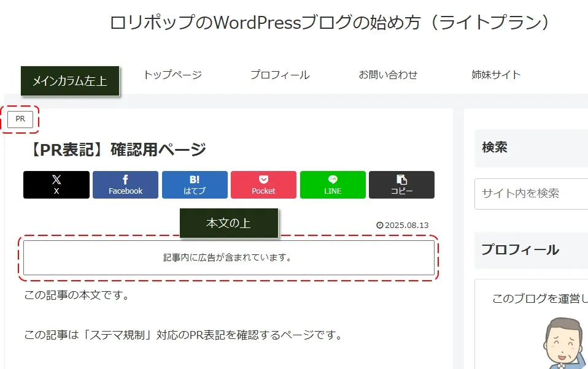This screenshot has height=369, width=588.
Task: Send the article via LINE
Action: (x=333, y=184)
